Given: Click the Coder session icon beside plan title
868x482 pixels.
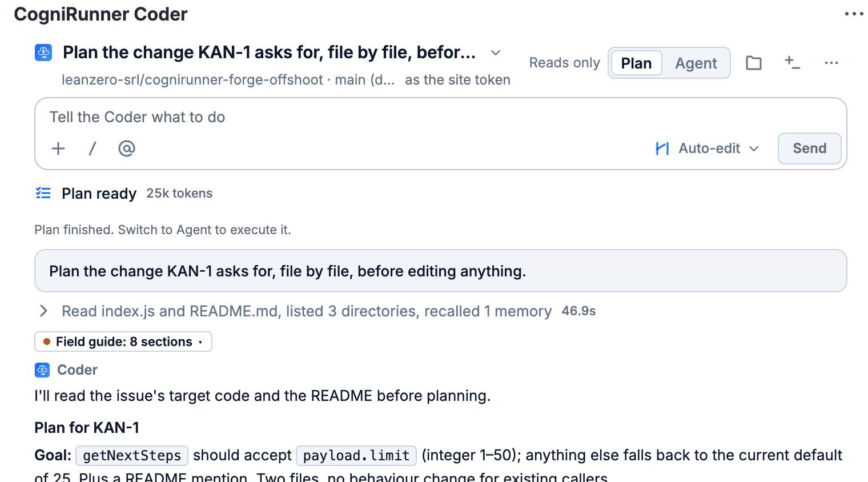Looking at the screenshot, I should [43, 53].
